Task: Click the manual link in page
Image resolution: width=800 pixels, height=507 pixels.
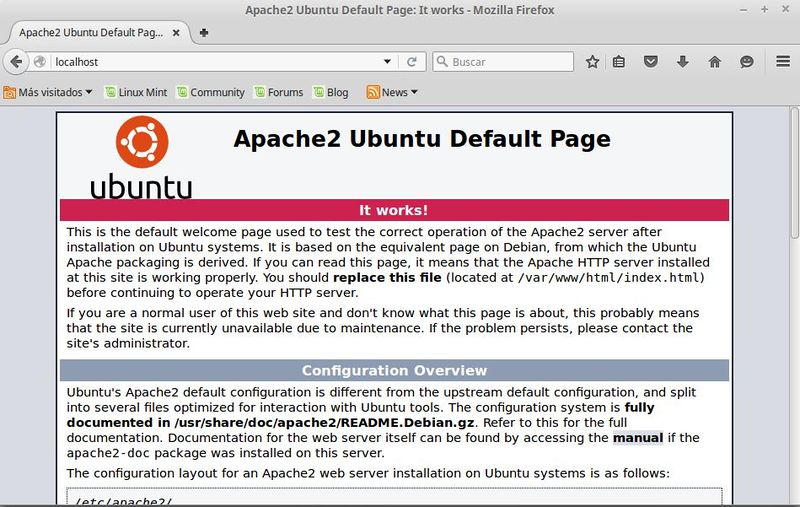Action: point(638,438)
